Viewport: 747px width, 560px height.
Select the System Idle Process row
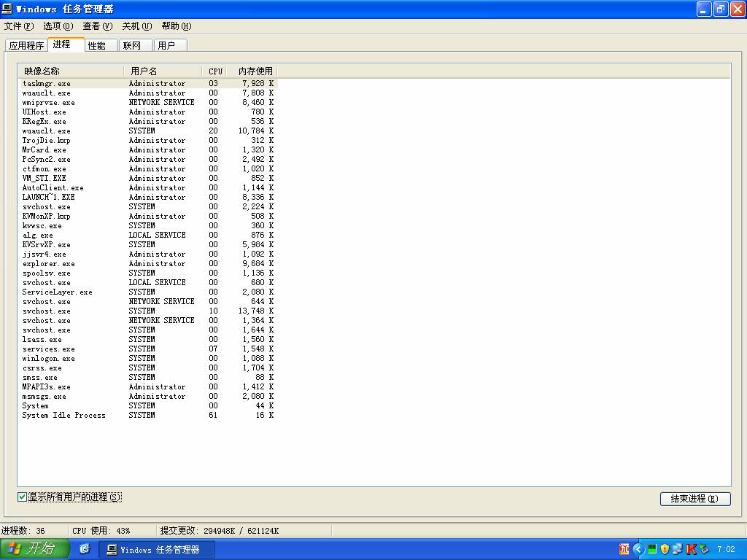(x=148, y=415)
